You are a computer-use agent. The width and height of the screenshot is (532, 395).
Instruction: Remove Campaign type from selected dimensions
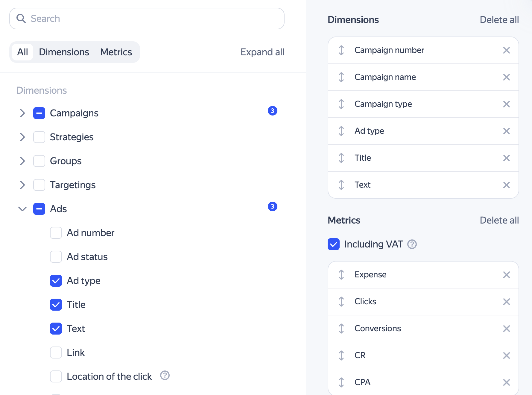tap(506, 104)
